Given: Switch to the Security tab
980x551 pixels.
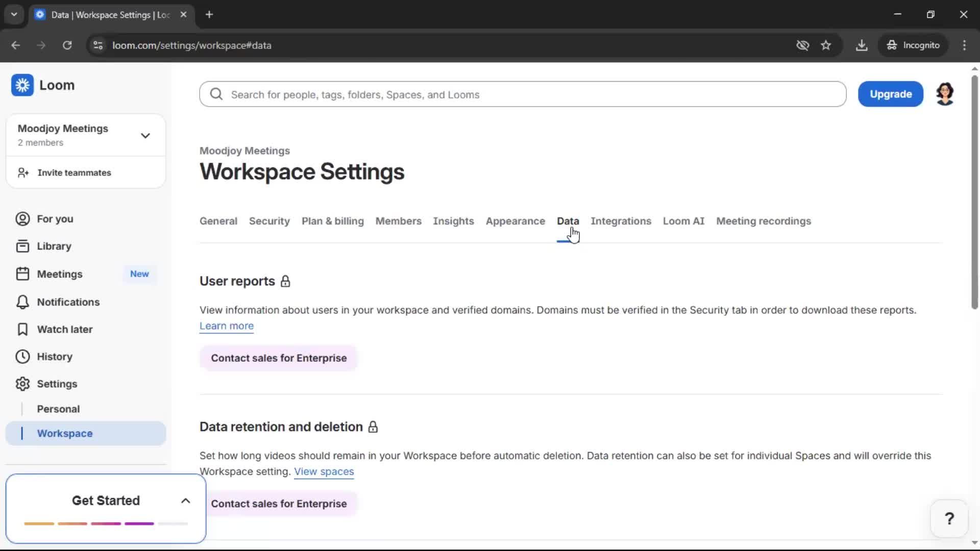Looking at the screenshot, I should 269,221.
